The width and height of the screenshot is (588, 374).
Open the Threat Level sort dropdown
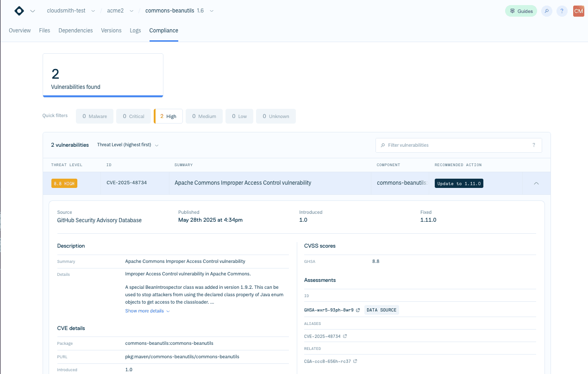tap(128, 145)
